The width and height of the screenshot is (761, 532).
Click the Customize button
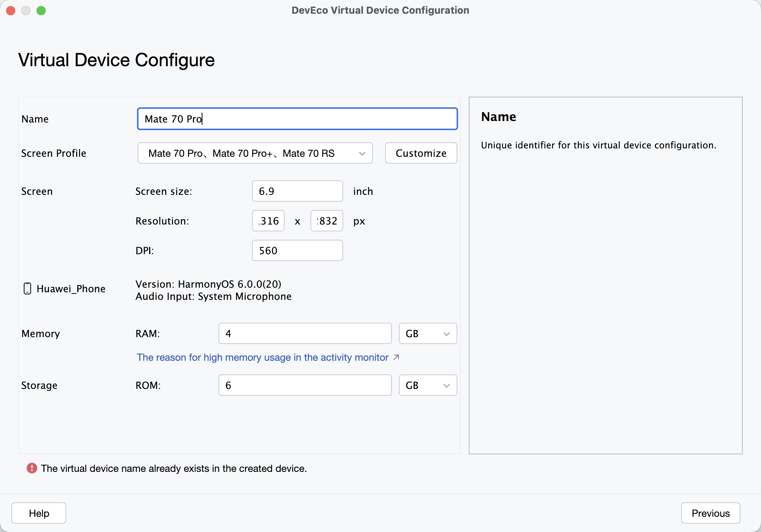point(421,153)
